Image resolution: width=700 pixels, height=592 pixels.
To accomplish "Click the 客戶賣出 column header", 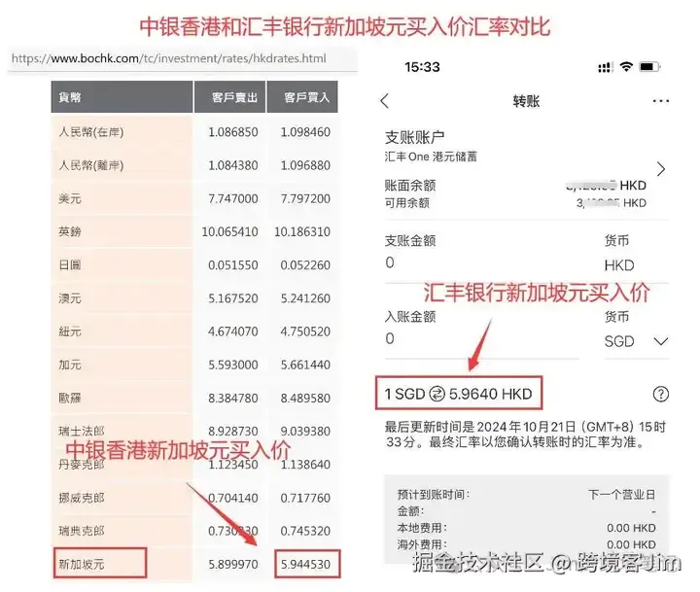I will tap(229, 97).
